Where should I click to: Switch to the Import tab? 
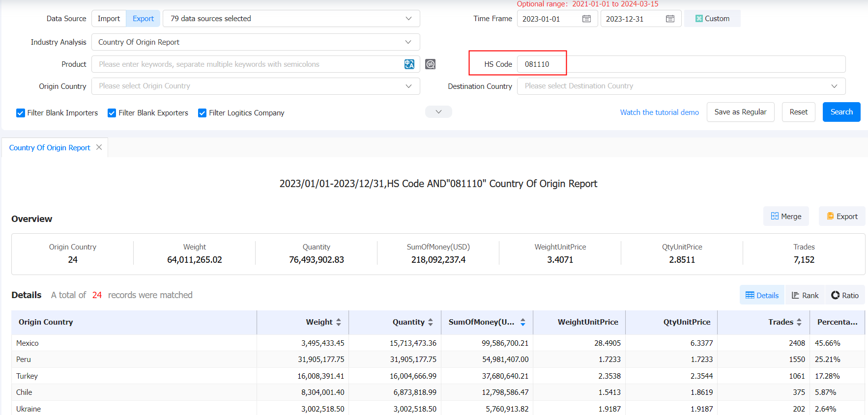[109, 19]
